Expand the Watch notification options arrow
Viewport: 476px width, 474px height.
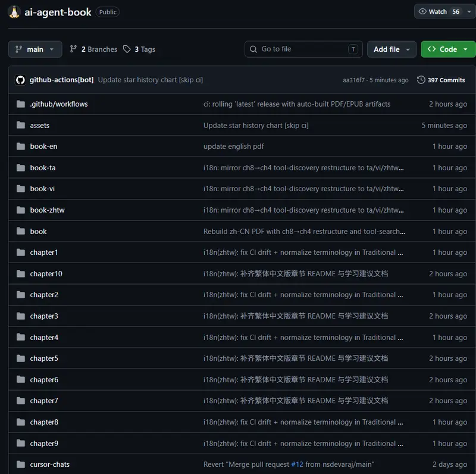(469, 11)
